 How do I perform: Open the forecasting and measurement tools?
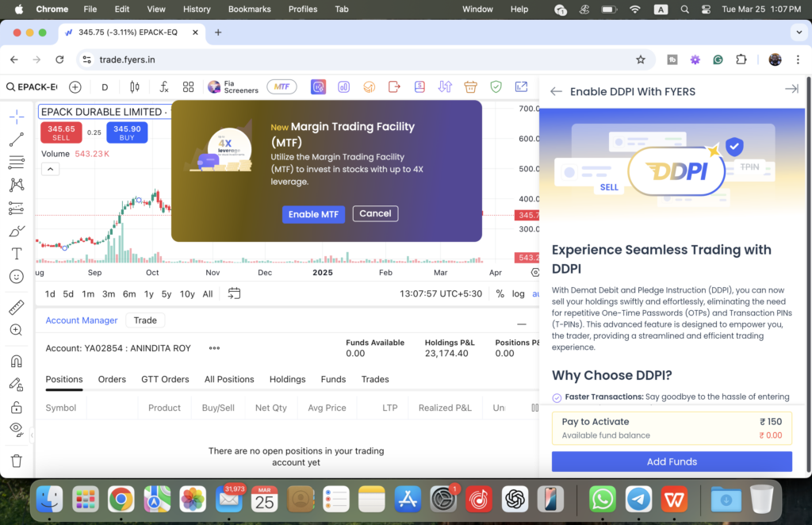(x=17, y=208)
